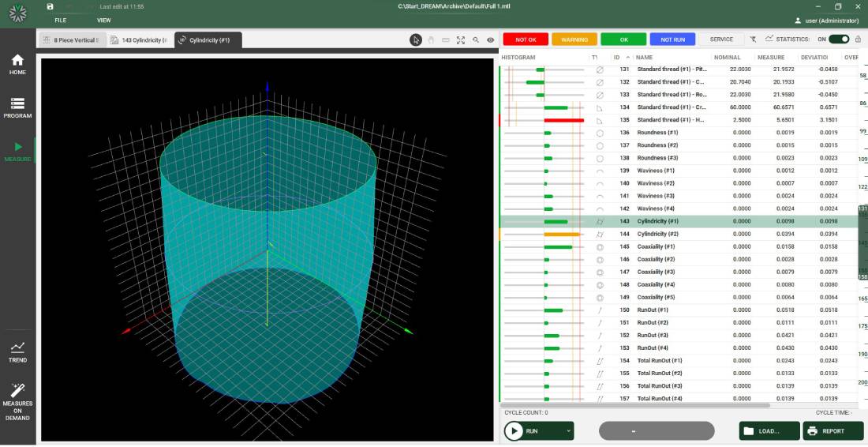This screenshot has height=447, width=868.
Task: Toggle the WARNING filter
Action: tap(574, 39)
